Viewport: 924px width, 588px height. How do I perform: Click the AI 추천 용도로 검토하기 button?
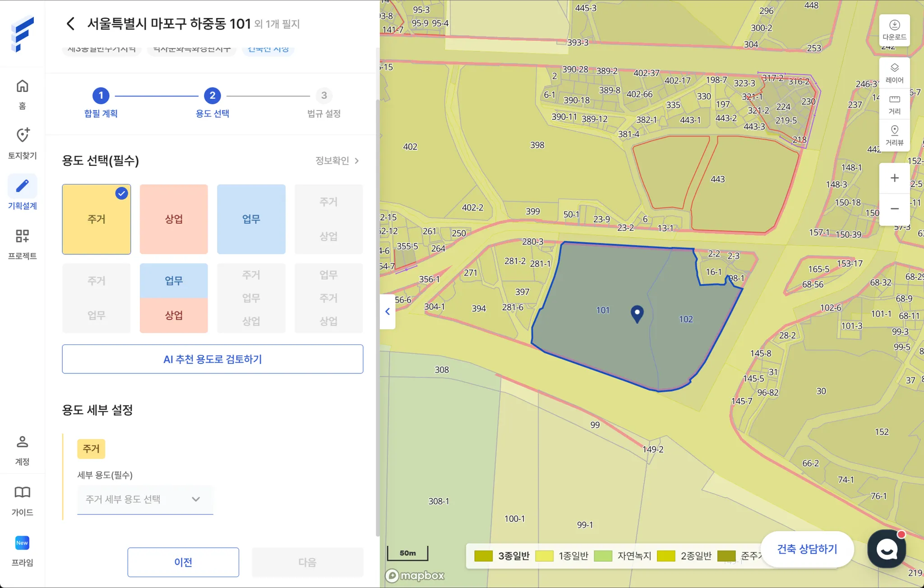pyautogui.click(x=213, y=359)
